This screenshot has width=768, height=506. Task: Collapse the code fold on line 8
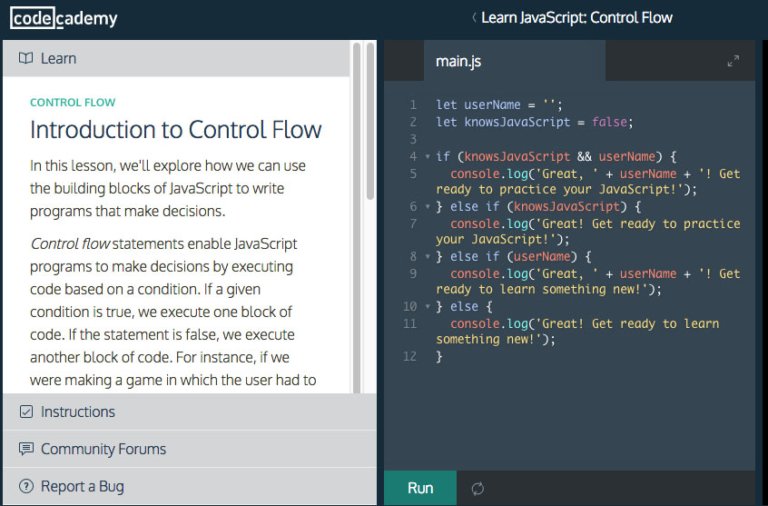click(x=427, y=257)
